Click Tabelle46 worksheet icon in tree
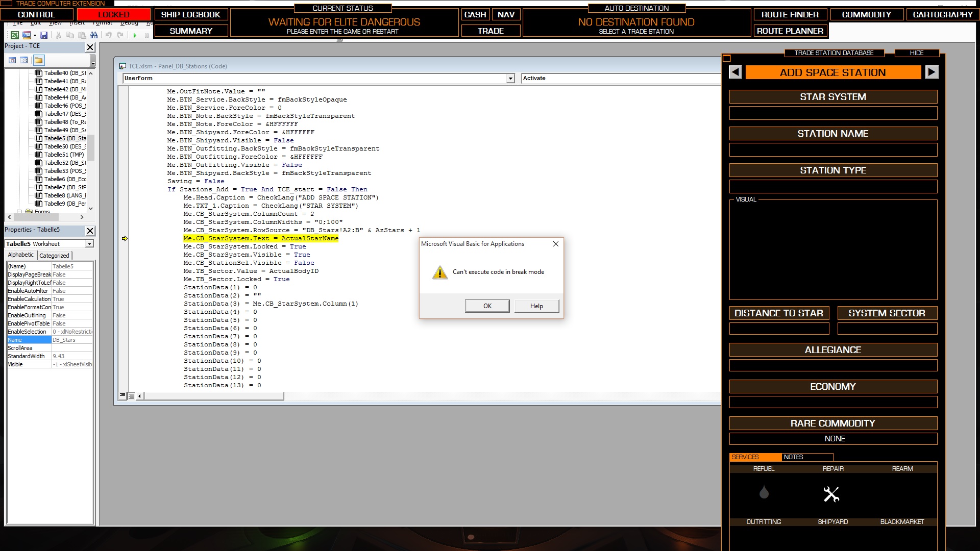The image size is (980, 551). [38, 106]
